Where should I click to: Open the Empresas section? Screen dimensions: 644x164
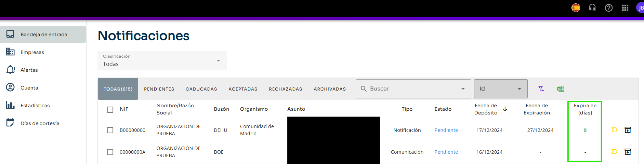[43, 52]
